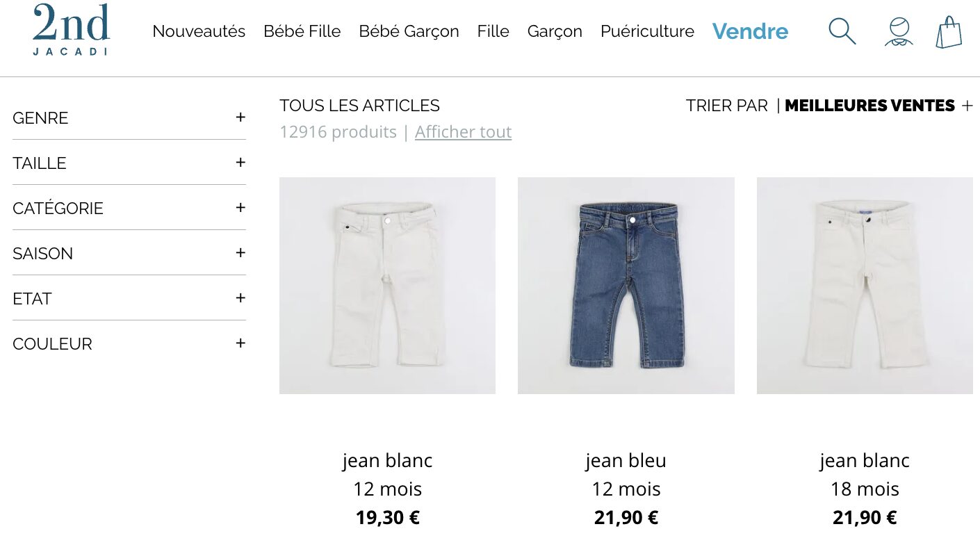Open the MEILLEURES VENTES sorting options

pos(869,106)
